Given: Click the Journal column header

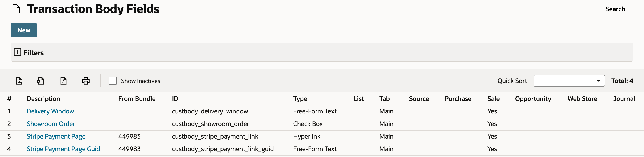Looking at the screenshot, I should pos(624,99).
